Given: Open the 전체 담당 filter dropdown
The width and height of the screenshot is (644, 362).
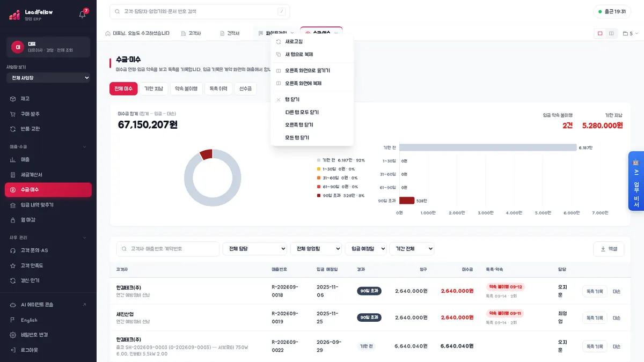Looking at the screenshot, I should [255, 249].
